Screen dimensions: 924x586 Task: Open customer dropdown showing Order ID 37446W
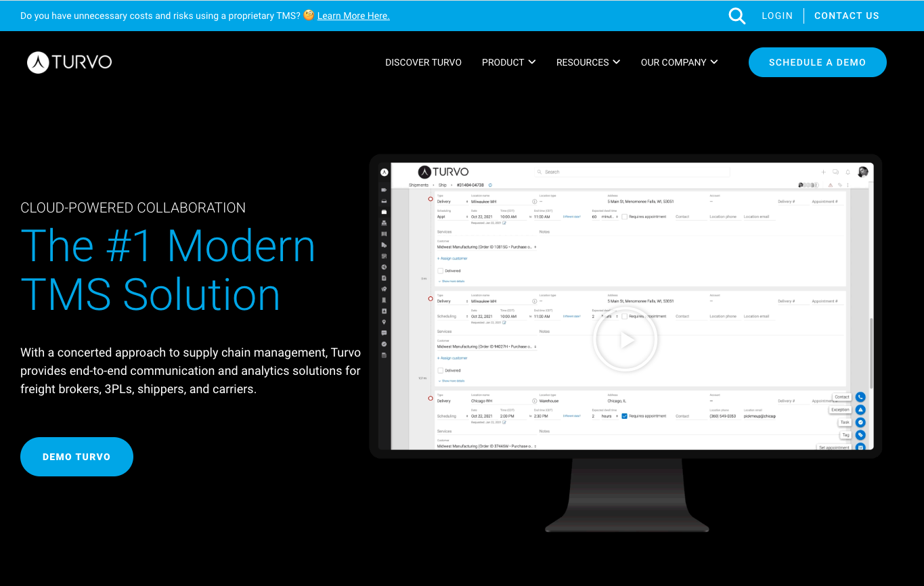tap(487, 446)
